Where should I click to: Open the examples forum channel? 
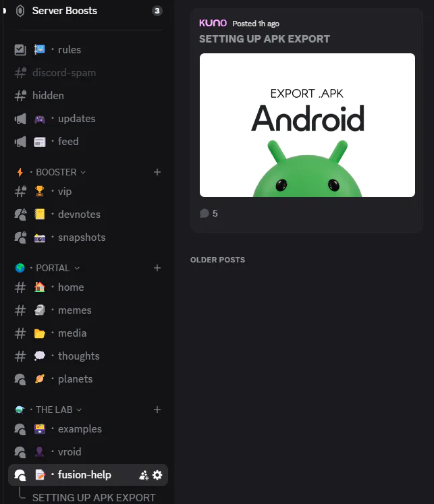coord(88,429)
